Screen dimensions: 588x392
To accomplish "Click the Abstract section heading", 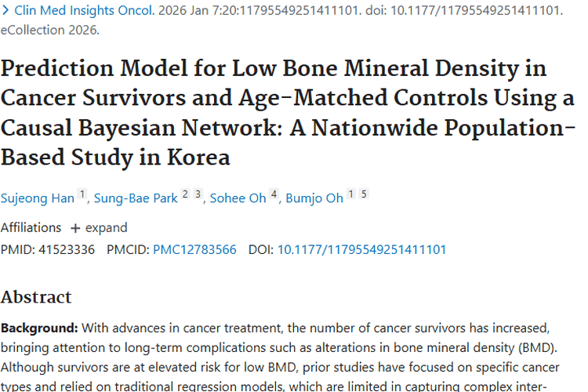I will coord(36,297).
